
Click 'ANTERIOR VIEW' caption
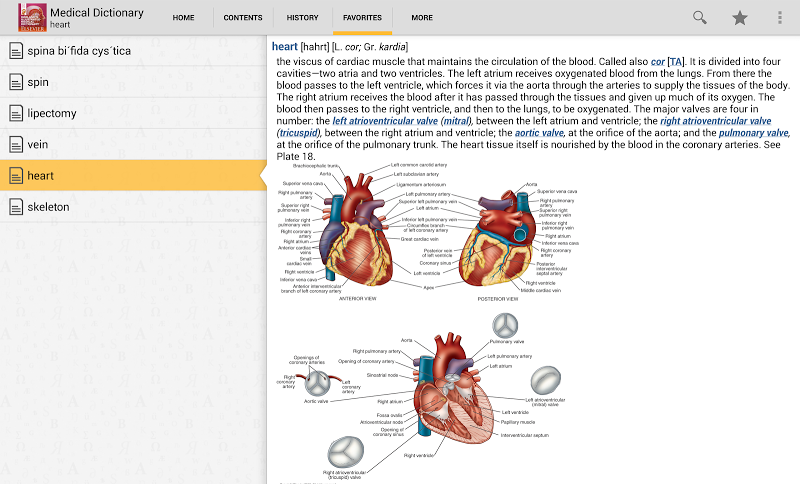click(358, 298)
